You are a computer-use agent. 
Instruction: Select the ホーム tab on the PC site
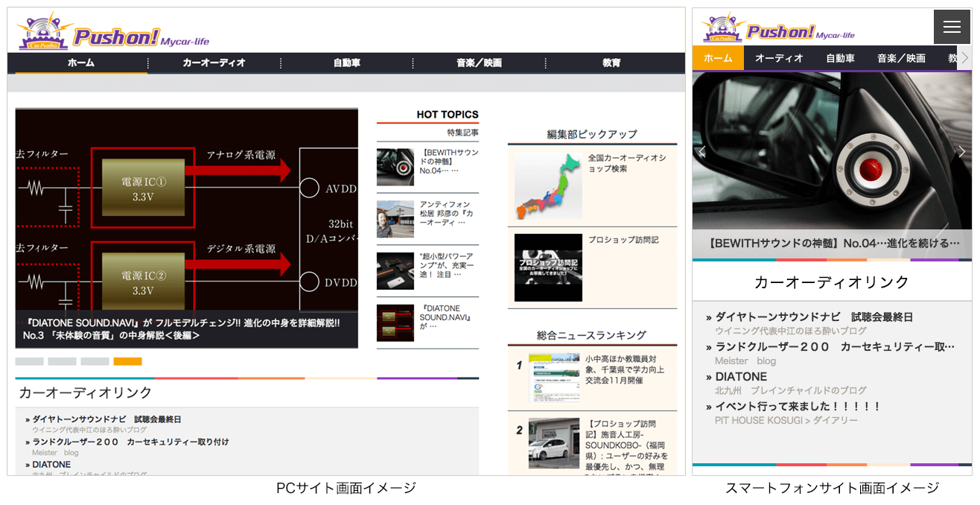(81, 63)
